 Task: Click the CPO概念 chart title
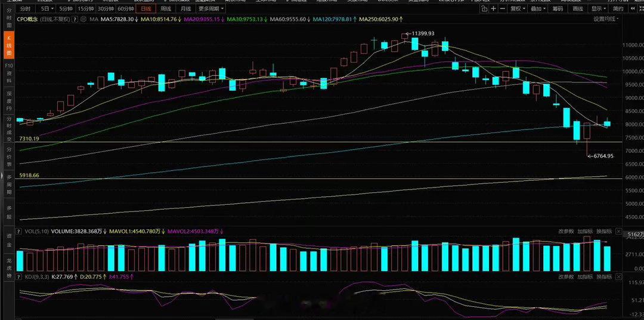point(27,19)
